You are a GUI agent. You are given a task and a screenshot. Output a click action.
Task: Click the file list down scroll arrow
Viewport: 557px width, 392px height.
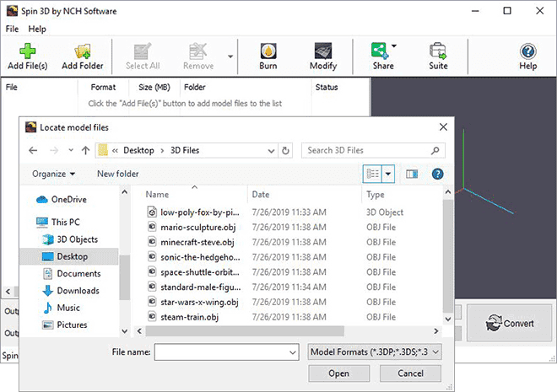point(448,319)
